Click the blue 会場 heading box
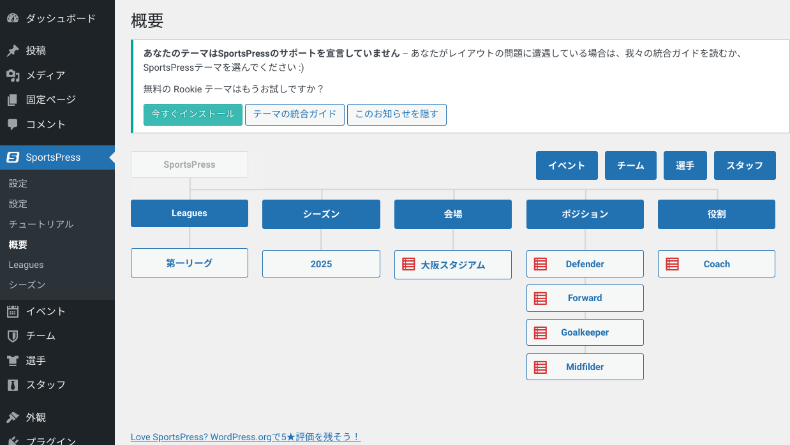The height and width of the screenshot is (445, 790). tap(453, 214)
